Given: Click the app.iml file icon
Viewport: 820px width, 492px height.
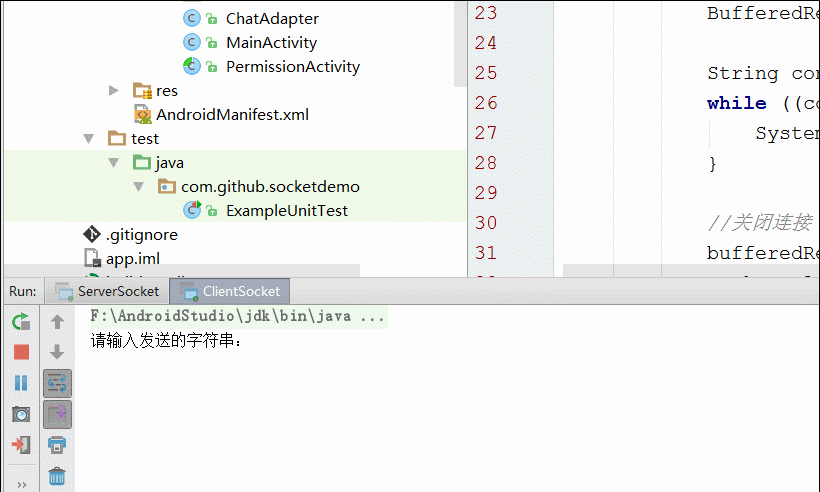Looking at the screenshot, I should pyautogui.click(x=92, y=258).
